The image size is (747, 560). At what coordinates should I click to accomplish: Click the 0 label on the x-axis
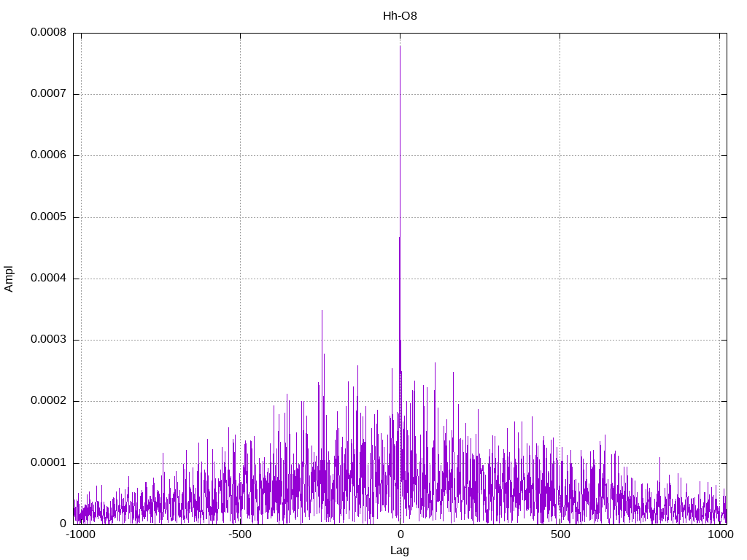tap(400, 534)
